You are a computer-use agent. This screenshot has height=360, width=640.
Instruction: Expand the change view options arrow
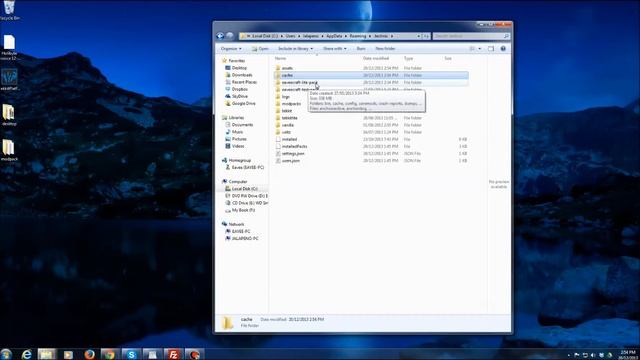[480, 49]
